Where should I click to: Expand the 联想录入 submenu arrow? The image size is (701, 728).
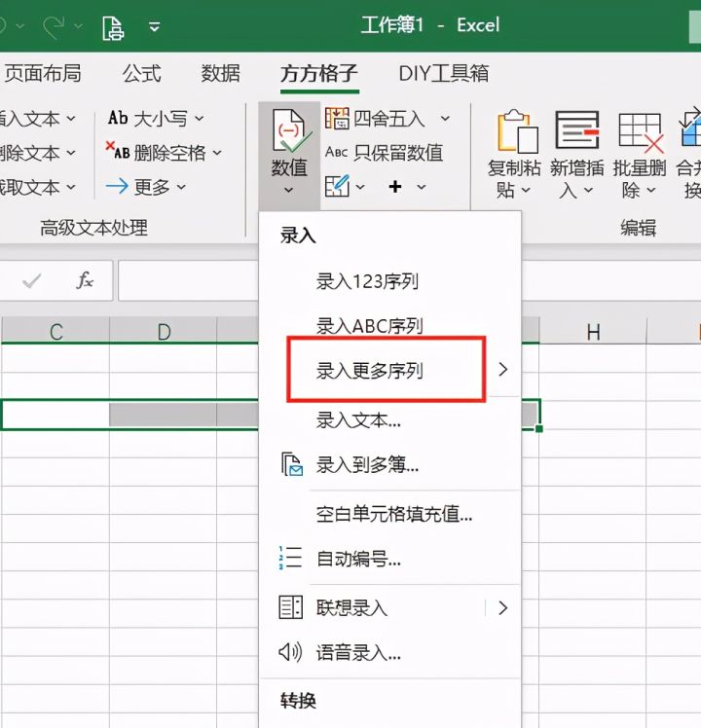pos(502,607)
